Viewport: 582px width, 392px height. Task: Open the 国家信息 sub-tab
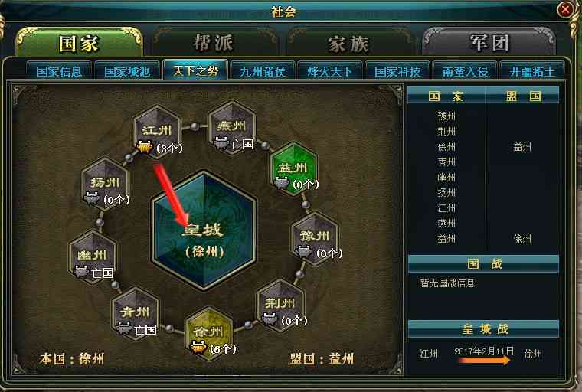pyautogui.click(x=59, y=71)
